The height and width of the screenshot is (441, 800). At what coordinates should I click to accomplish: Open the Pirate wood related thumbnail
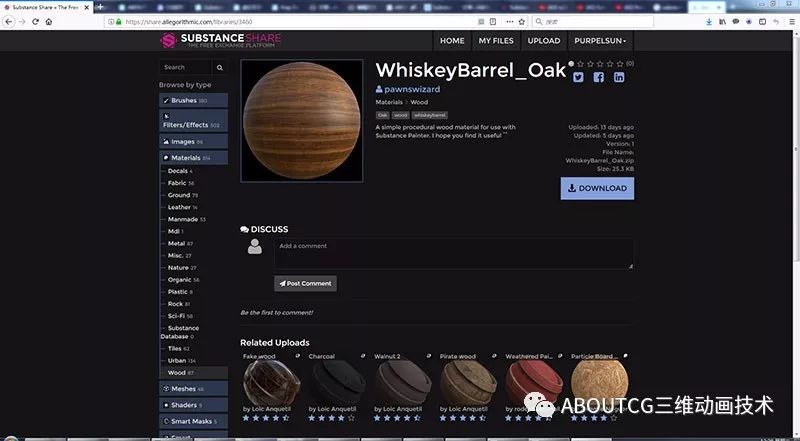coord(467,383)
